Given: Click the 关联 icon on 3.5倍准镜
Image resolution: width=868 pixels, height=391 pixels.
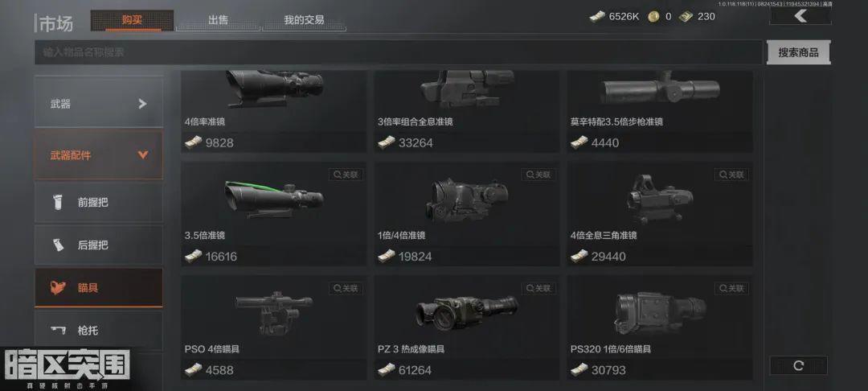Looking at the screenshot, I should point(346,175).
